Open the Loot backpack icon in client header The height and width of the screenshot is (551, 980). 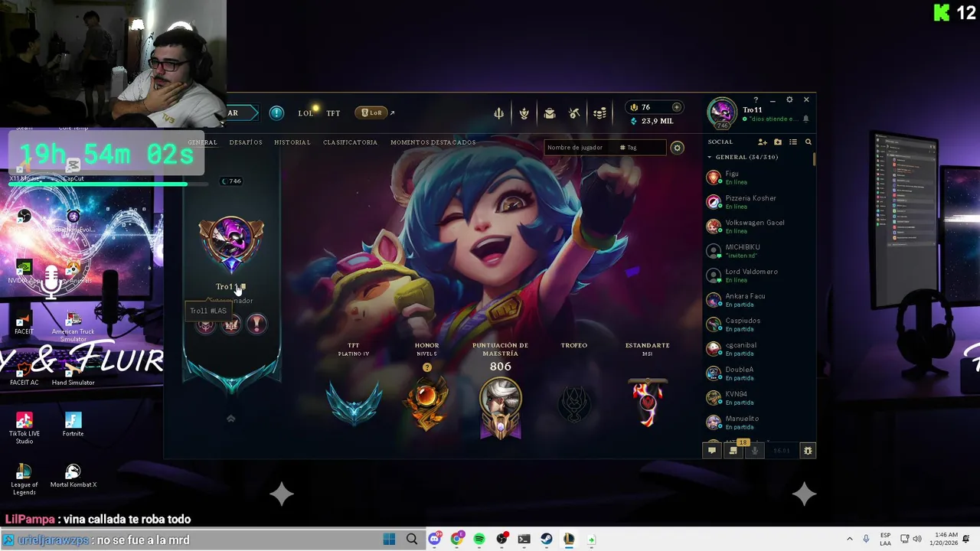tap(550, 113)
